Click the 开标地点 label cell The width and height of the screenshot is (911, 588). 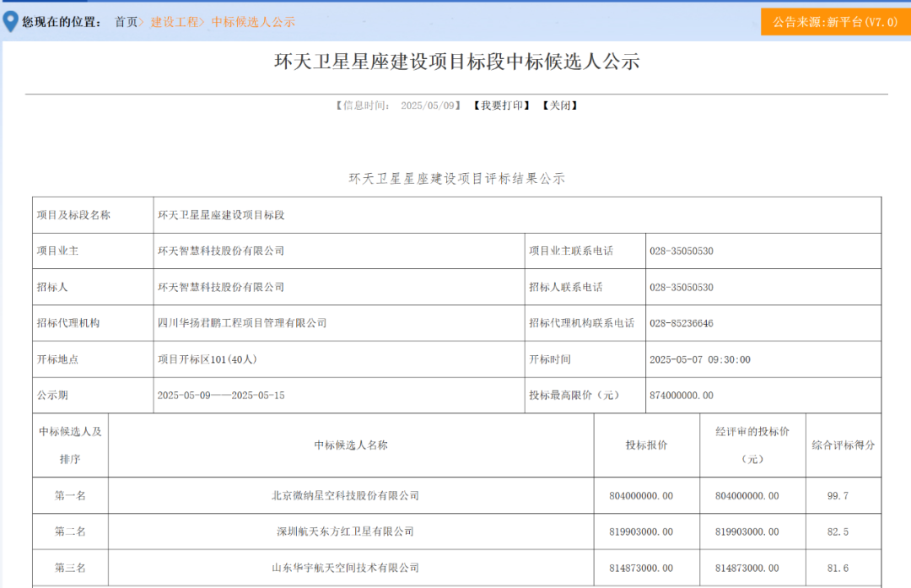pos(93,359)
